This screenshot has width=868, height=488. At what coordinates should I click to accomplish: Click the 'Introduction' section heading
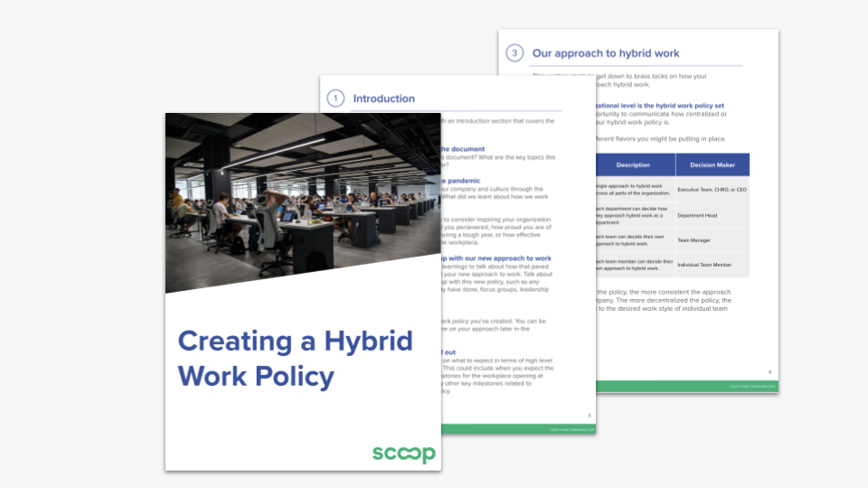383,99
